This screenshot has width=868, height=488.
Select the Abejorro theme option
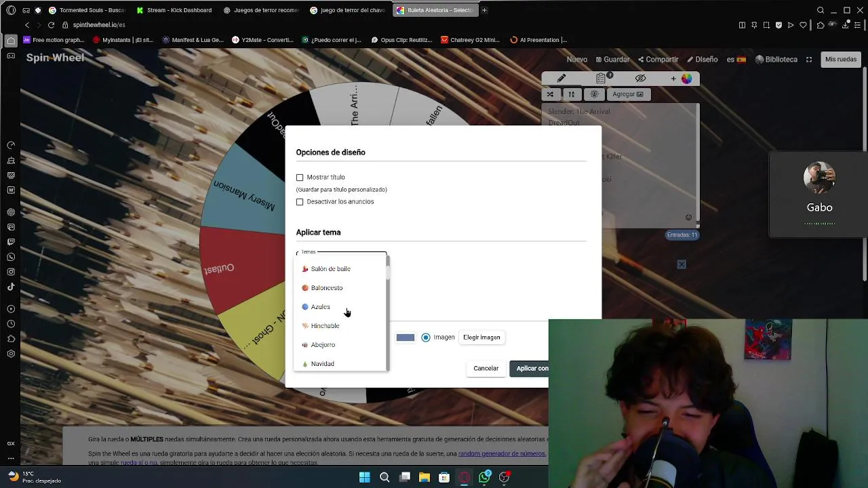pyautogui.click(x=340, y=345)
